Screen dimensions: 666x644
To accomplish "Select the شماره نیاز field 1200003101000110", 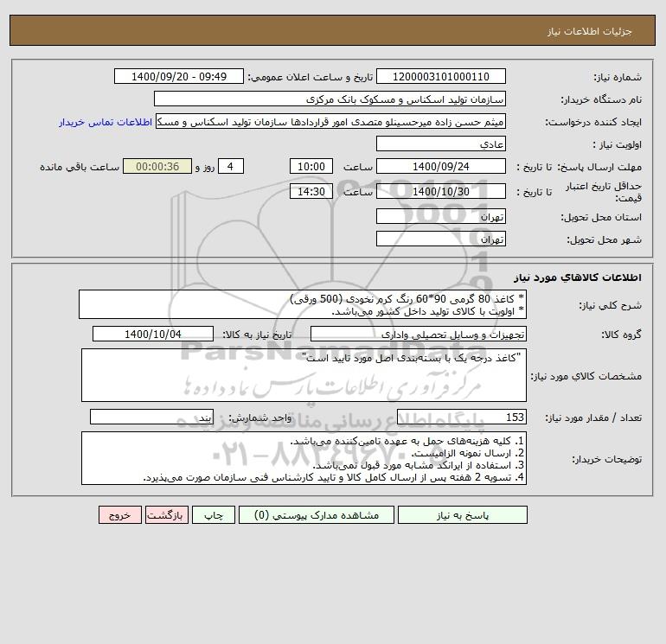I will (x=441, y=76).
